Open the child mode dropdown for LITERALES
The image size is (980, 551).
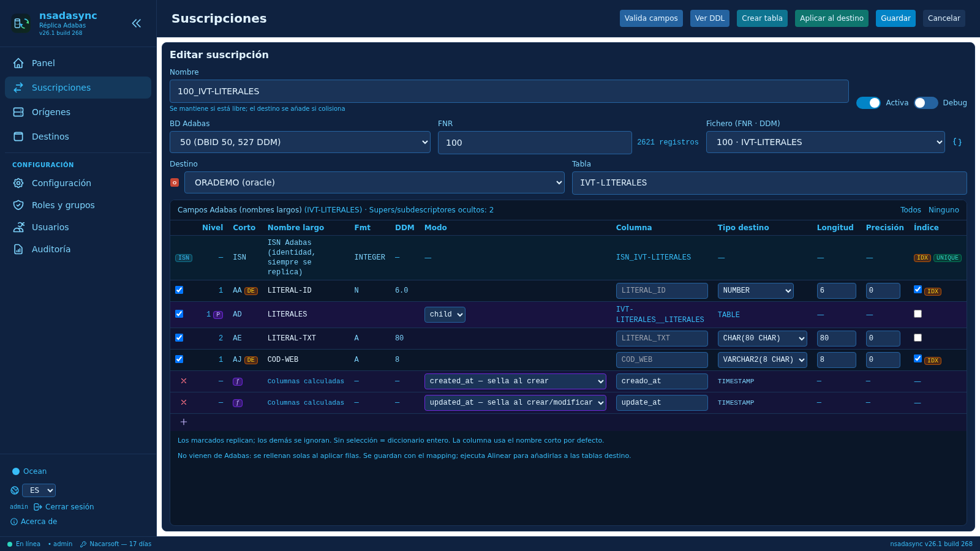tap(445, 315)
